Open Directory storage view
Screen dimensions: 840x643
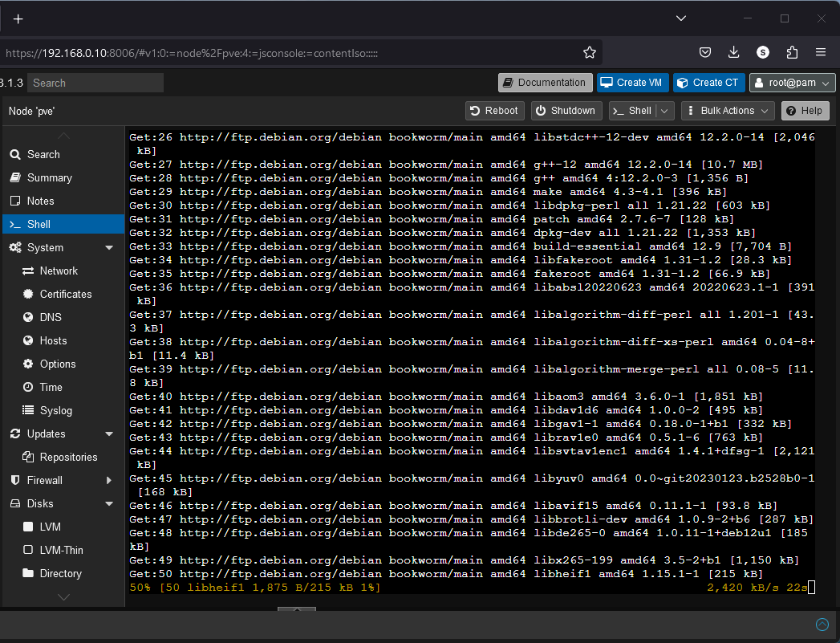pyautogui.click(x=63, y=573)
